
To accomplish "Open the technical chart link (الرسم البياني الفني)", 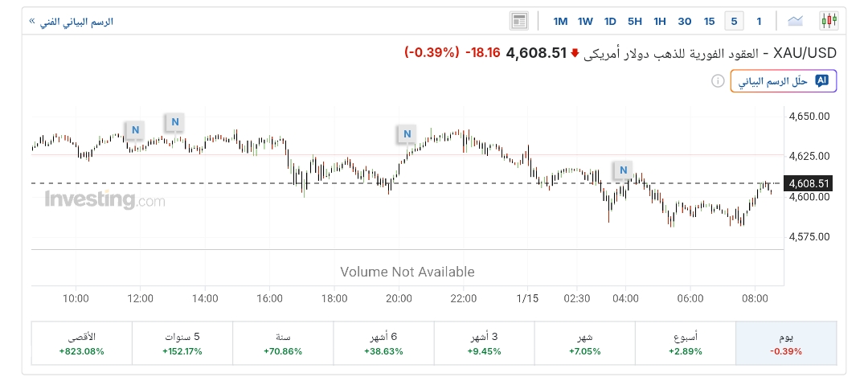I will 71,21.
